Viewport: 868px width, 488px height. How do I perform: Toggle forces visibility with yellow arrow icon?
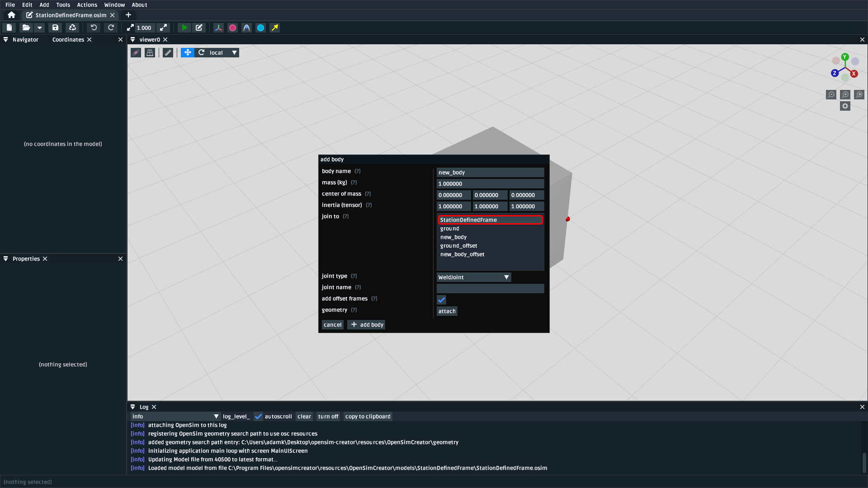tap(274, 28)
